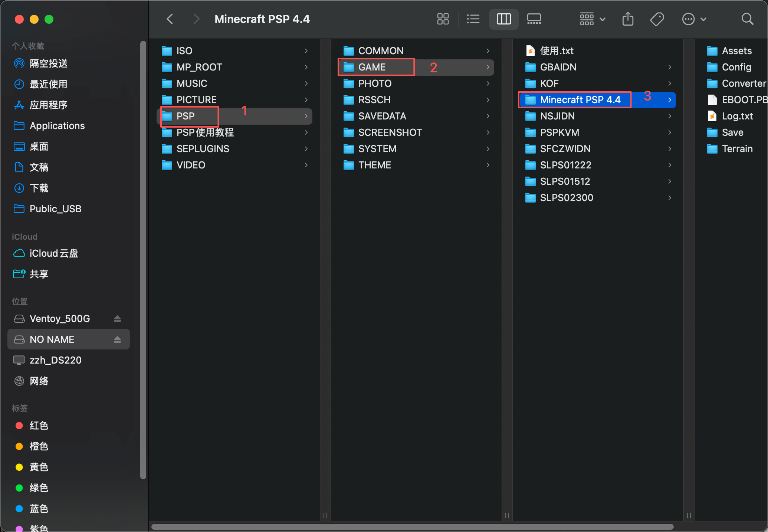Click the Share toolbar icon
The width and height of the screenshot is (768, 532).
tap(628, 19)
